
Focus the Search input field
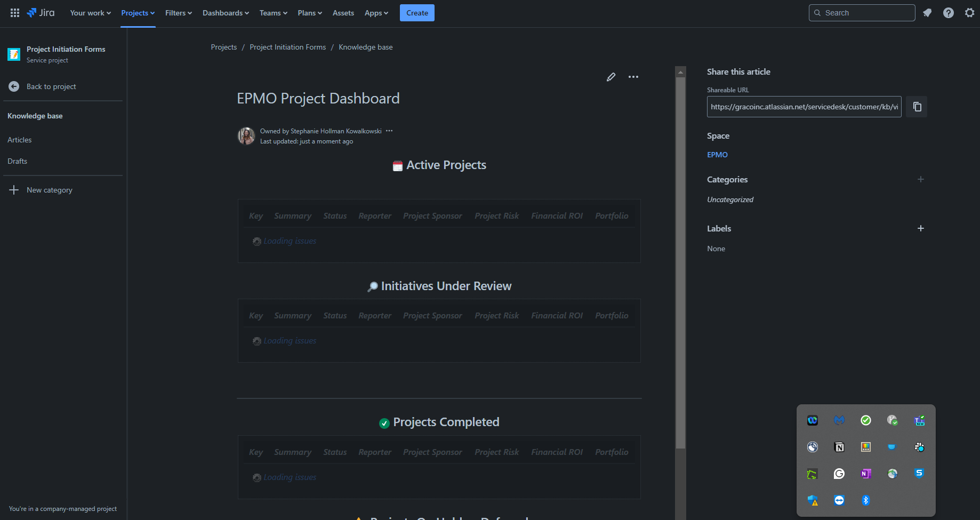[862, 13]
